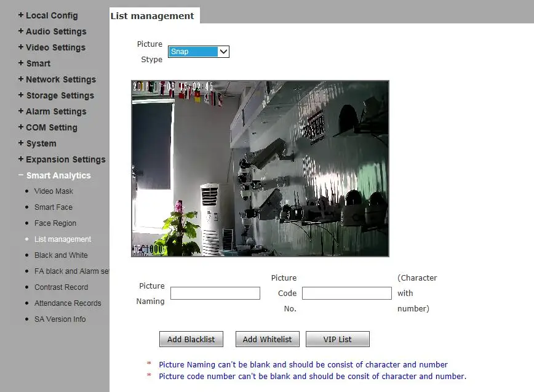Focus the Picture Code No. field

(x=347, y=294)
